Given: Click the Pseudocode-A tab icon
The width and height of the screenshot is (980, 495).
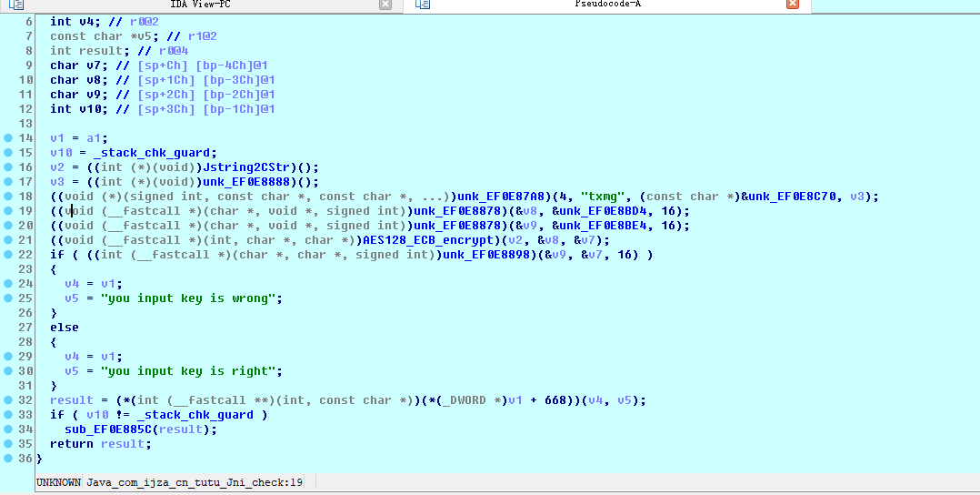Looking at the screenshot, I should (423, 5).
